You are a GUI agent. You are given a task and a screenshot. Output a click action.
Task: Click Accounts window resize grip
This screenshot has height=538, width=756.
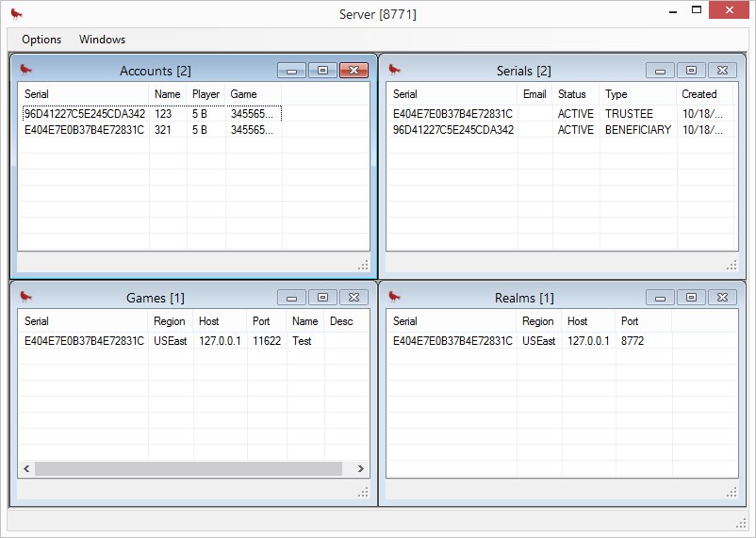coord(364,265)
